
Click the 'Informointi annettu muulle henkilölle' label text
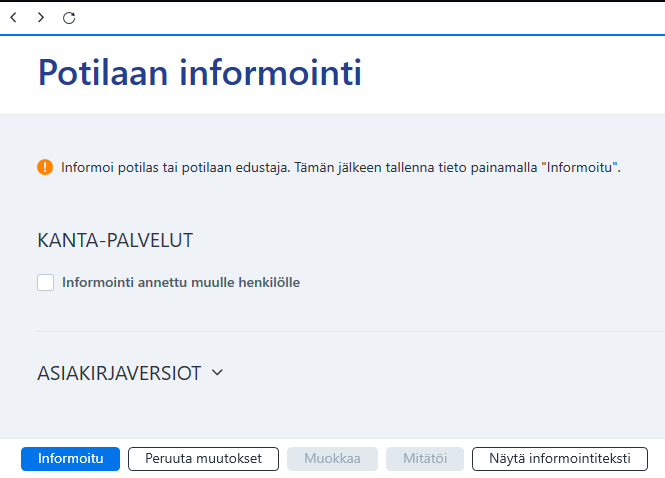click(x=181, y=282)
